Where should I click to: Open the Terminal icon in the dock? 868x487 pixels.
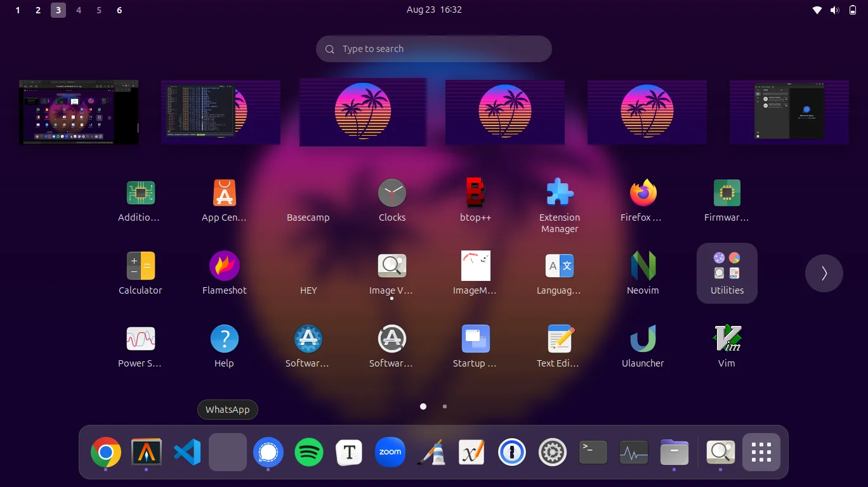pyautogui.click(x=593, y=453)
